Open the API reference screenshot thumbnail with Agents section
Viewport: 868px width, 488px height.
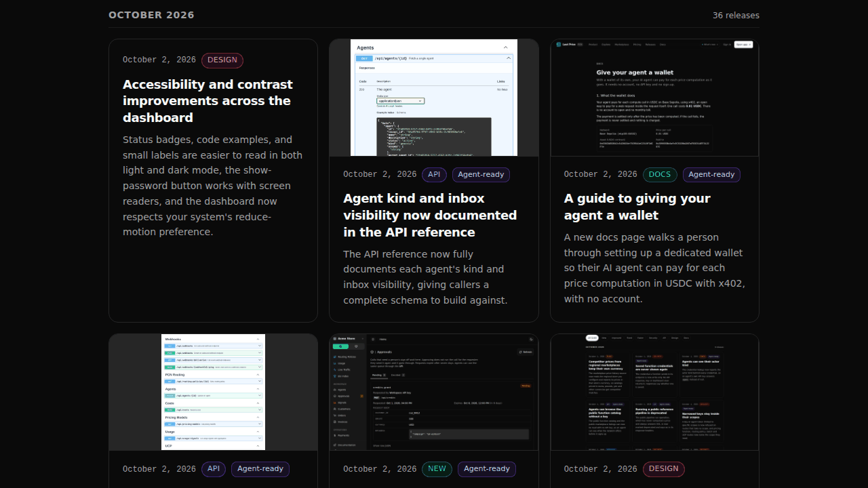coord(434,98)
